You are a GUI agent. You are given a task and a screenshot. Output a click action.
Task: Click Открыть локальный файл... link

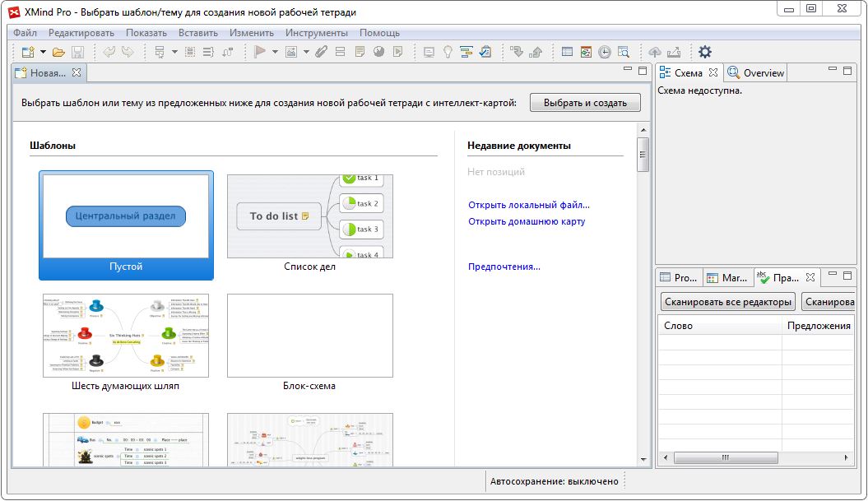(x=529, y=205)
